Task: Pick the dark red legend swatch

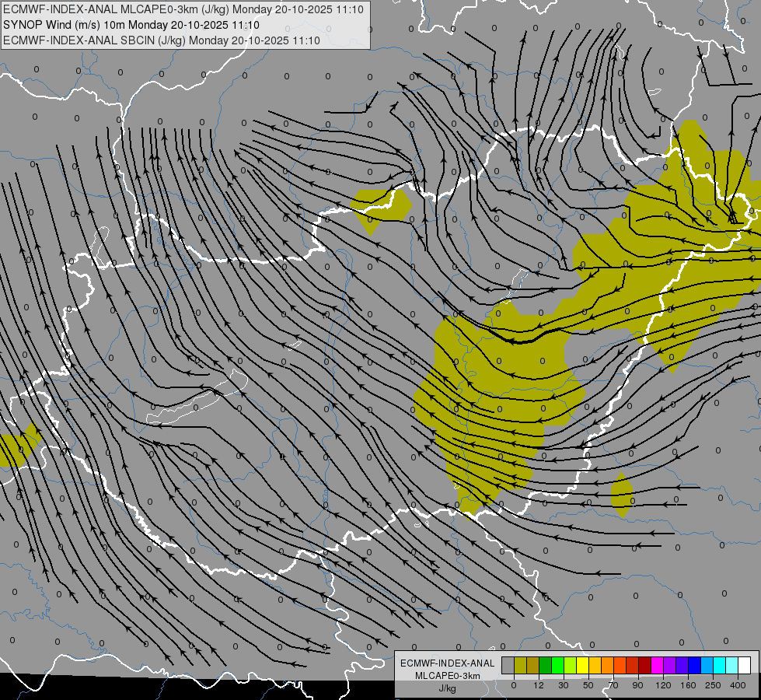Action: 644,665
